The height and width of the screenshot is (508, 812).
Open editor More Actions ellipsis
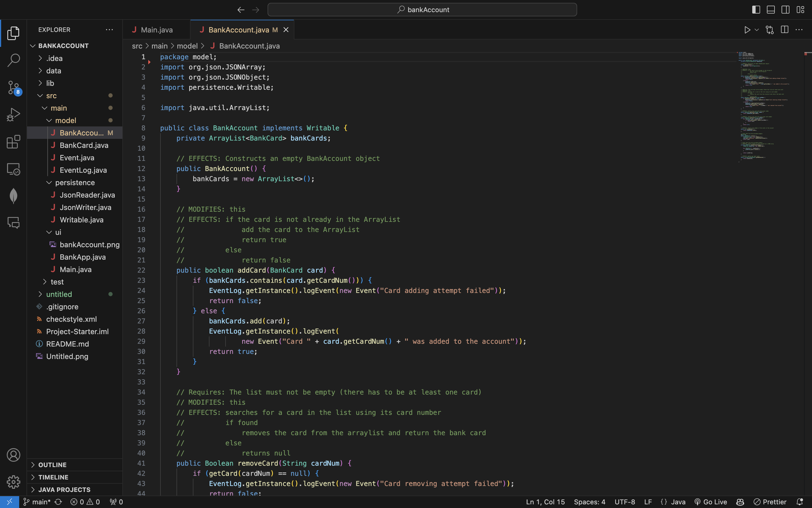[x=799, y=30]
